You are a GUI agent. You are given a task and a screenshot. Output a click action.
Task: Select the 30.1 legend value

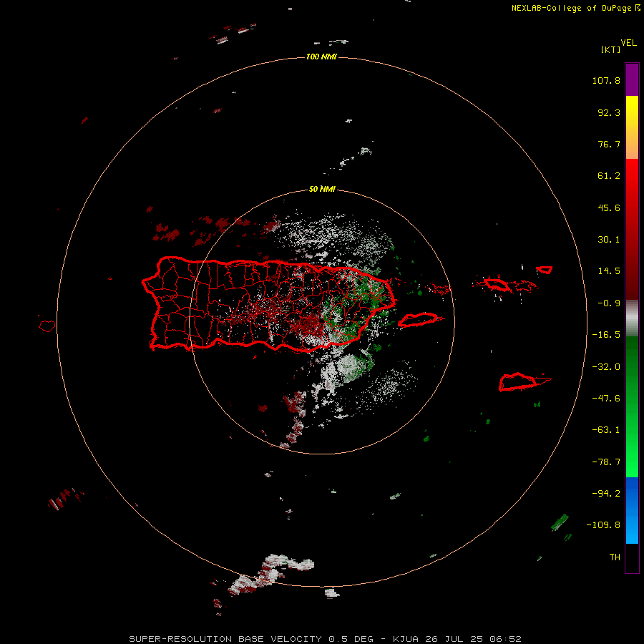[x=609, y=240]
